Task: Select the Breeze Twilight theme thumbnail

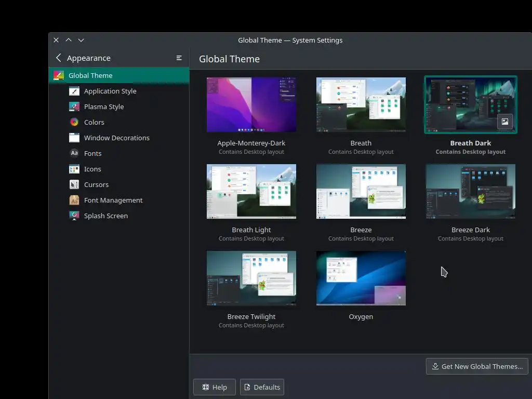Action: pos(251,278)
